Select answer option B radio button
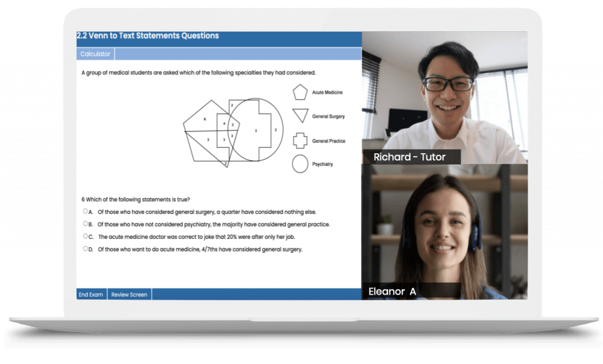Viewport: 603px width, 364px height. tap(85, 224)
